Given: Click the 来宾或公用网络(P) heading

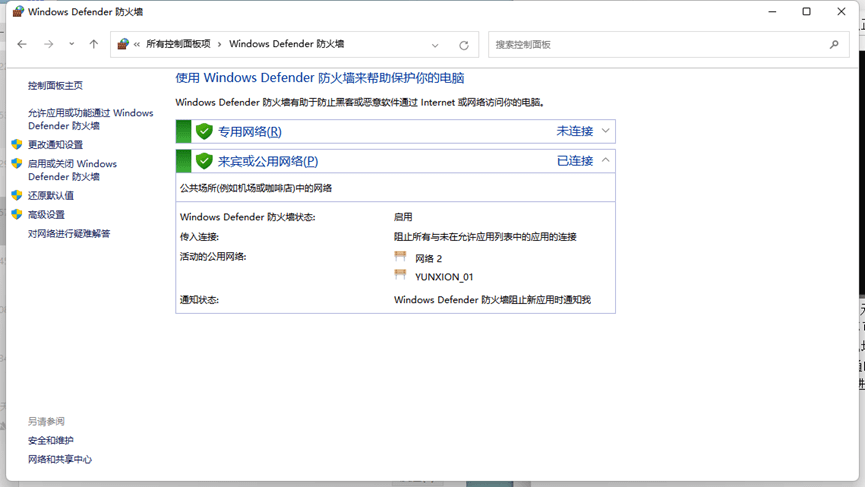Looking at the screenshot, I should click(x=268, y=161).
